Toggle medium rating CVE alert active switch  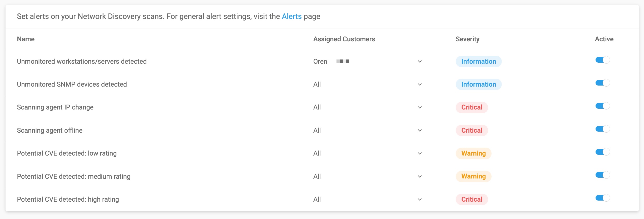[x=603, y=175]
